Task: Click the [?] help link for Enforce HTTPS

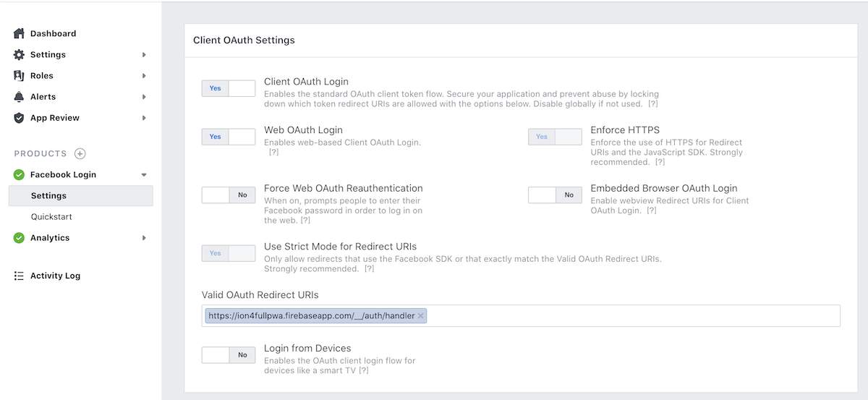Action: 660,163
